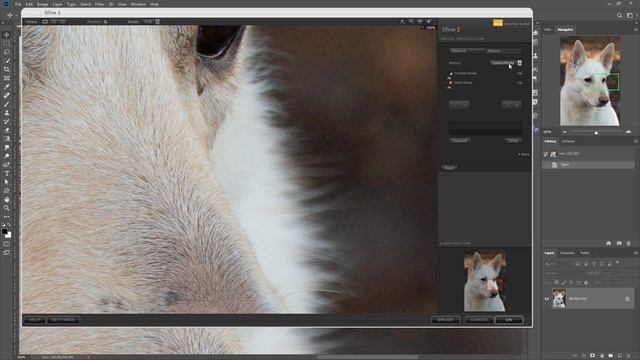
Task: Set history brush source on the snapshot
Action: point(546,154)
